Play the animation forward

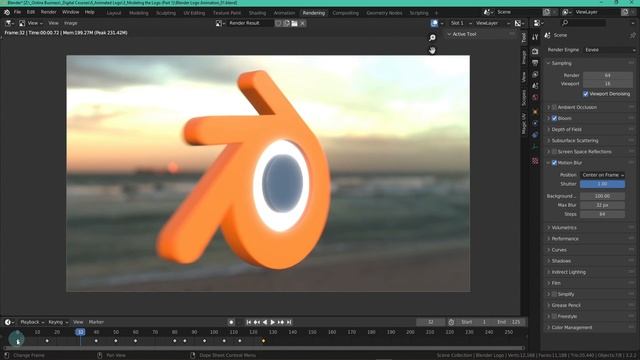click(273, 322)
